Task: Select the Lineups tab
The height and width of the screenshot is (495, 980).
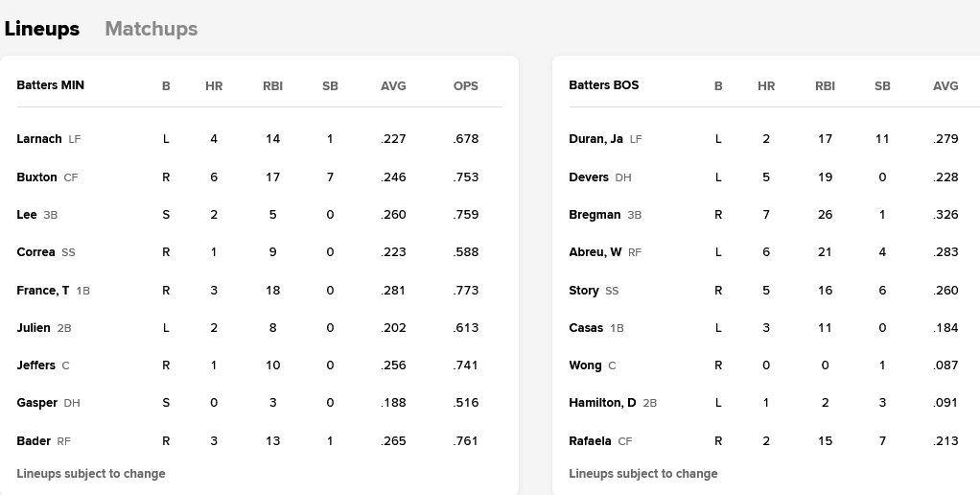Action: (42, 29)
